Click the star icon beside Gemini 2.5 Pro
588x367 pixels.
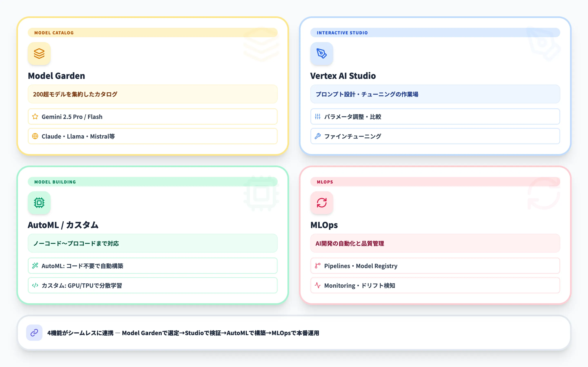pyautogui.click(x=35, y=116)
